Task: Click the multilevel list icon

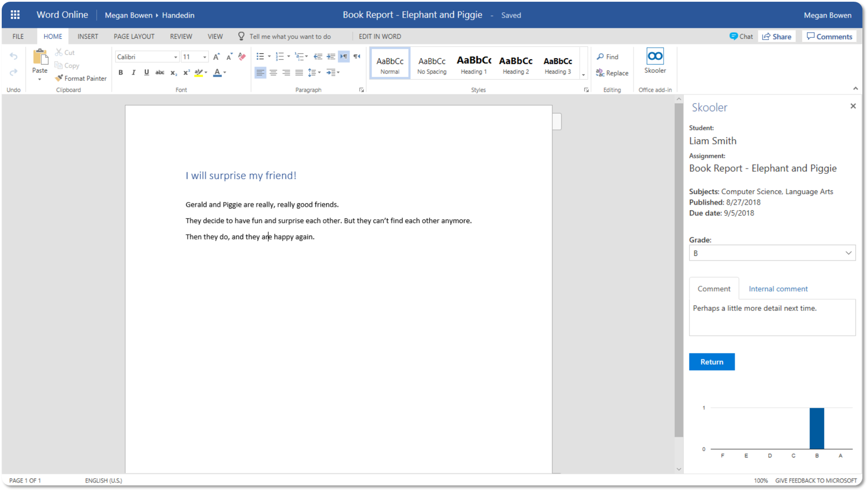Action: (299, 56)
